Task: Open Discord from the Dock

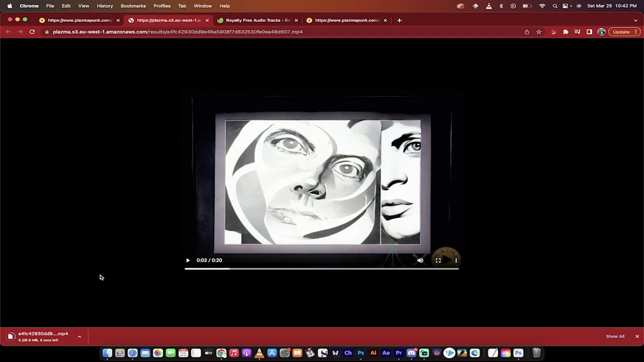Action: pos(411,353)
